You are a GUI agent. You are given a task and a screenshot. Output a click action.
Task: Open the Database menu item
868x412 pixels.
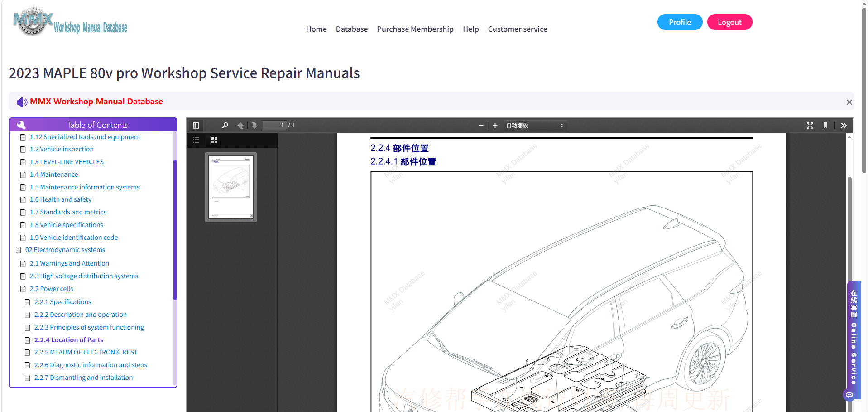point(352,29)
